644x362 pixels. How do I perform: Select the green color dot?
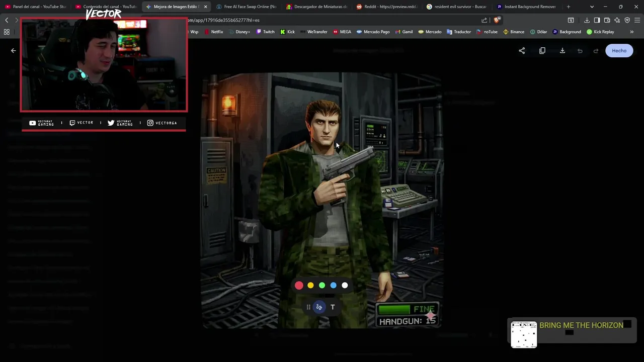tap(322, 286)
